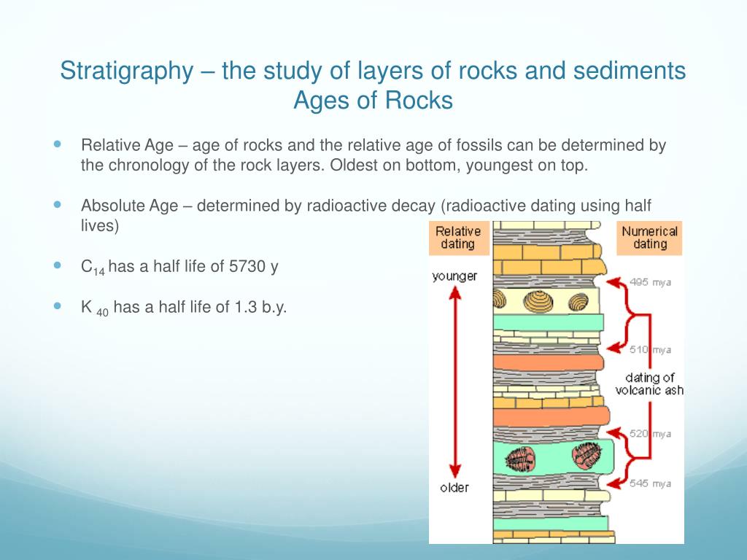Click the red double-headed younger-older arrow

click(455, 382)
